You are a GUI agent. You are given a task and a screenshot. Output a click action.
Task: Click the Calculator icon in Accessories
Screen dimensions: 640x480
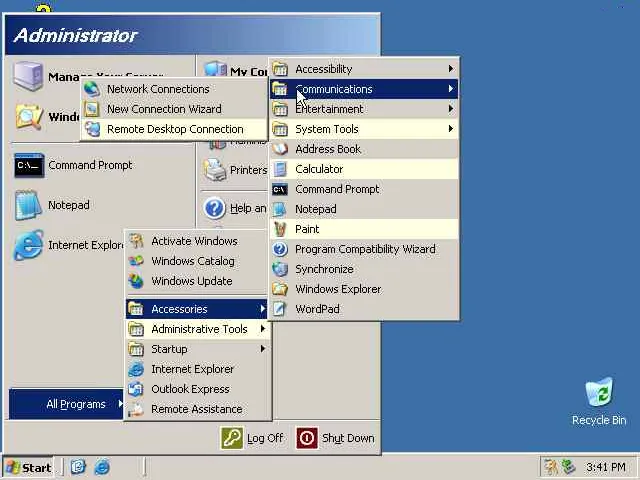click(280, 169)
